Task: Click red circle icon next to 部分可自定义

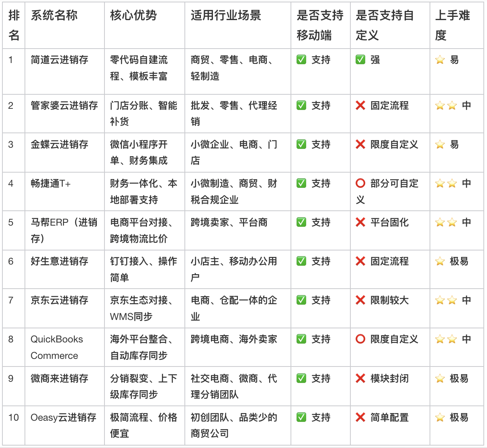Action: [x=360, y=183]
